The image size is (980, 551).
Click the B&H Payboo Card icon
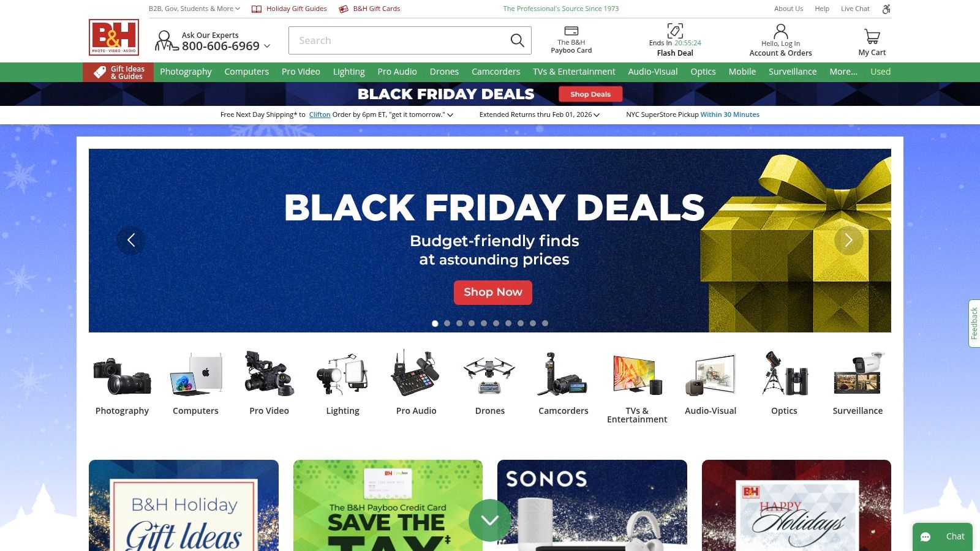(x=571, y=31)
